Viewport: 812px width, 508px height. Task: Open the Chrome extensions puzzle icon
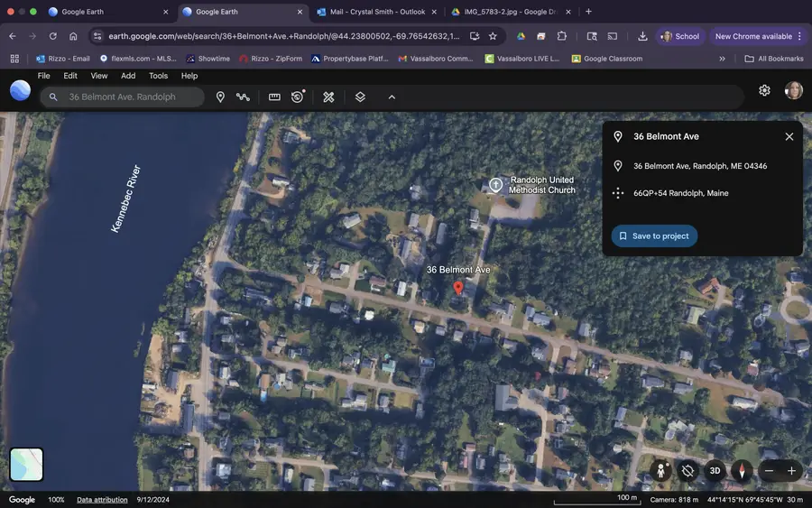tap(562, 36)
